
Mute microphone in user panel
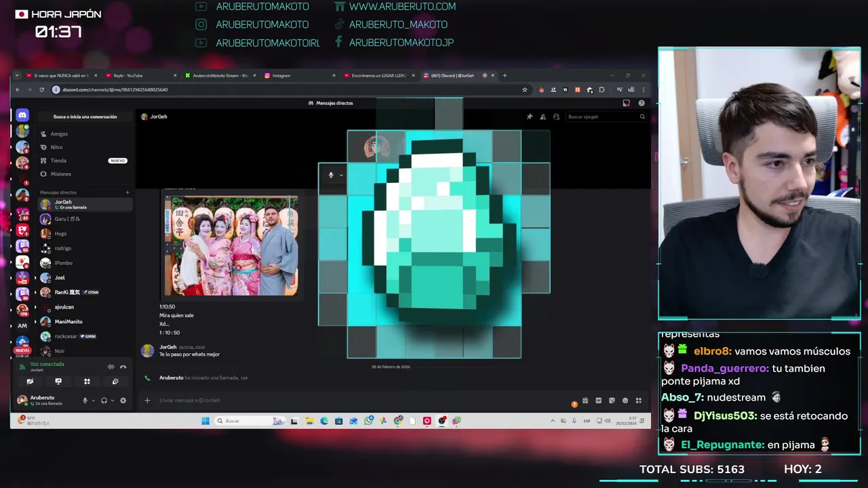coord(85,401)
